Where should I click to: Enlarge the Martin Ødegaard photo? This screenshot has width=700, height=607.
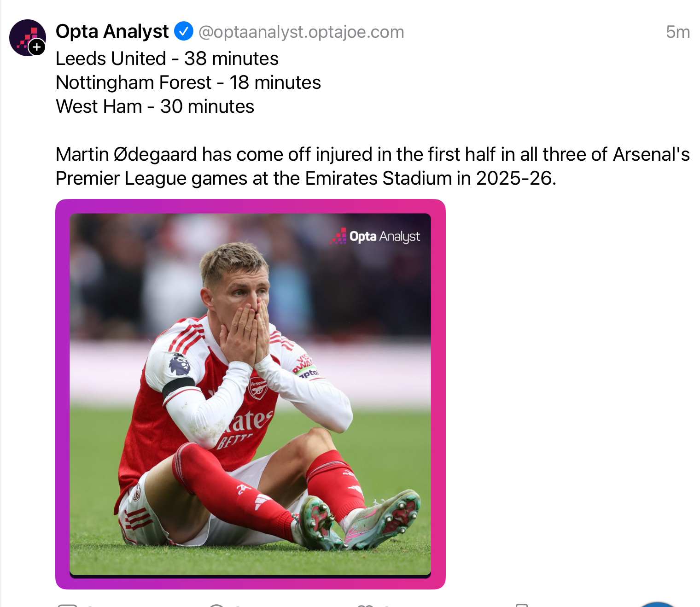click(250, 394)
